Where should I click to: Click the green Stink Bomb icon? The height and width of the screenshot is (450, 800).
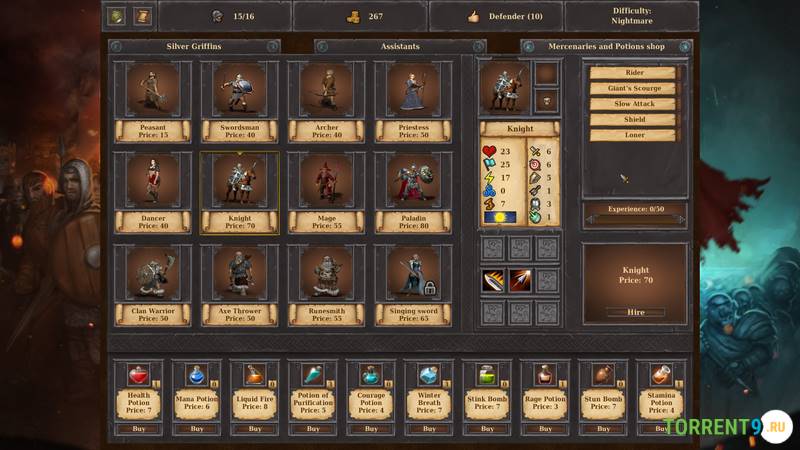(487, 375)
